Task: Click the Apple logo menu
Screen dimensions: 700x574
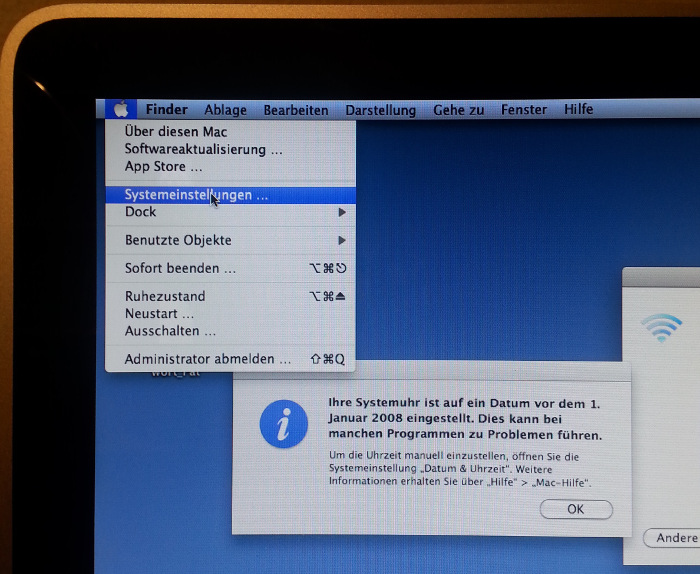Action: (x=121, y=109)
